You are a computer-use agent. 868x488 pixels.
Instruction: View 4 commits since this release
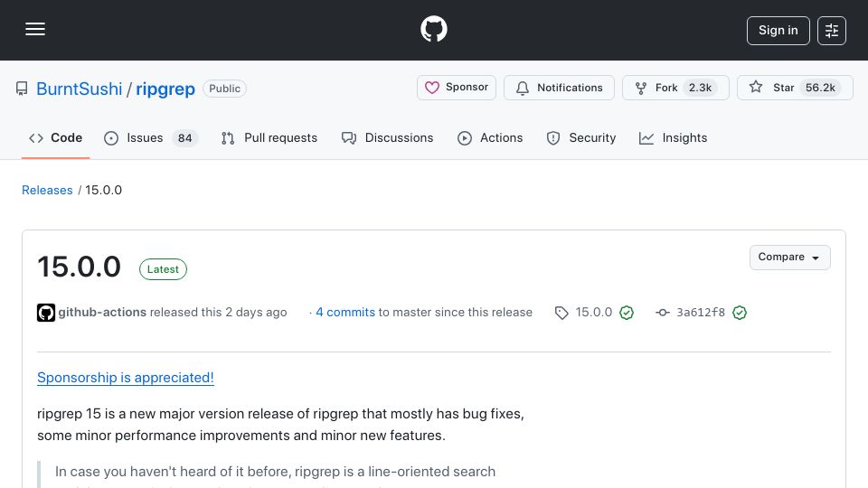point(345,313)
